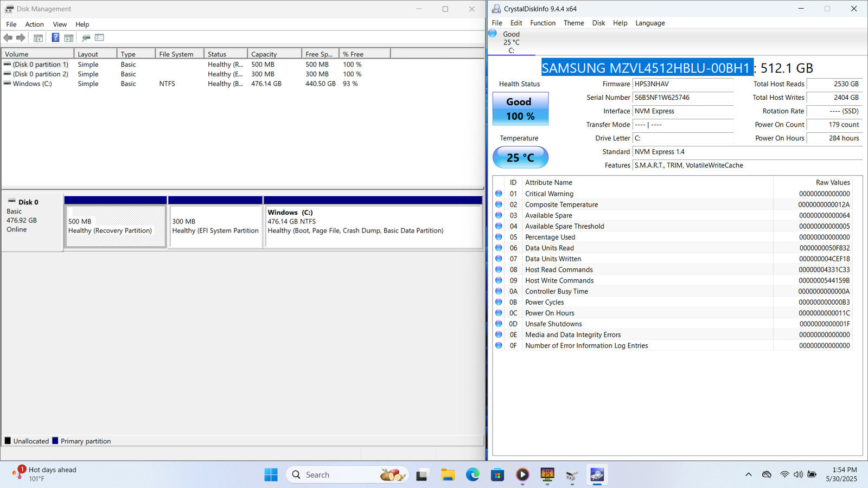
Task: Click status orb beside Unsafe Shutdowns
Action: pos(499,324)
